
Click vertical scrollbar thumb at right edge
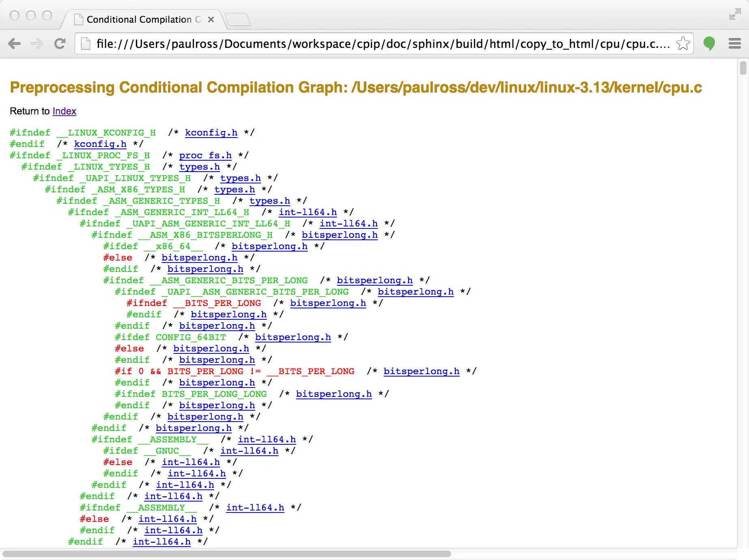pos(743,68)
